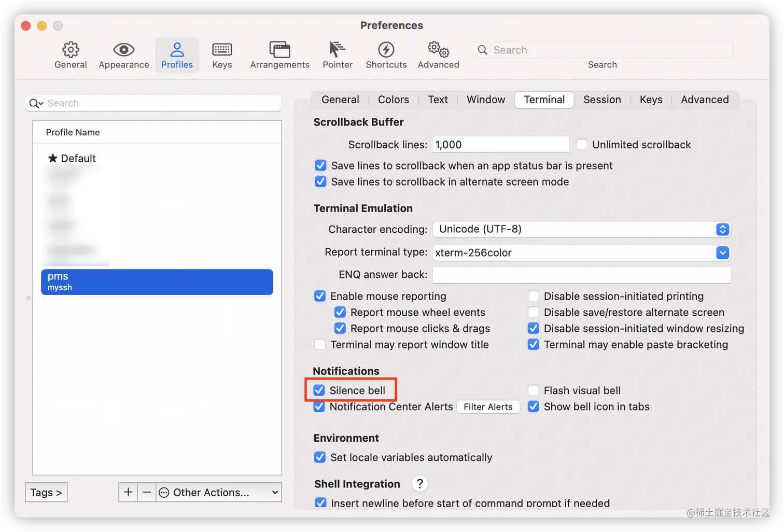784x532 pixels.
Task: Add a new profile with plus button
Action: point(128,492)
